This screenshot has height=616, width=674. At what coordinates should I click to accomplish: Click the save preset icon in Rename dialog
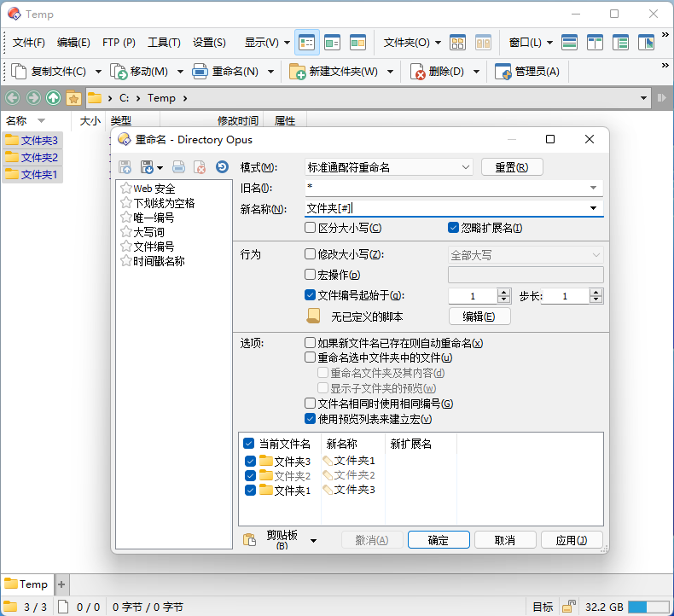(125, 166)
